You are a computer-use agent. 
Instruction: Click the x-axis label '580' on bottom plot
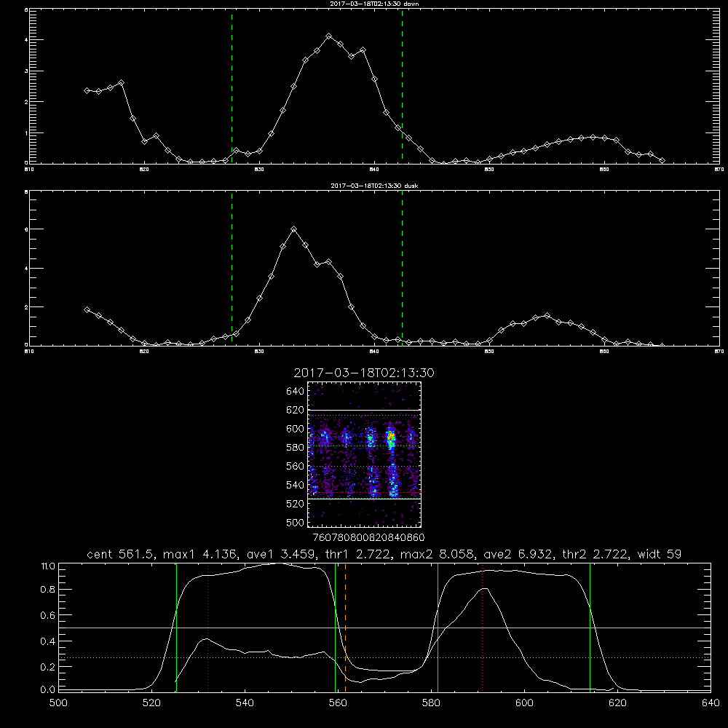431,703
